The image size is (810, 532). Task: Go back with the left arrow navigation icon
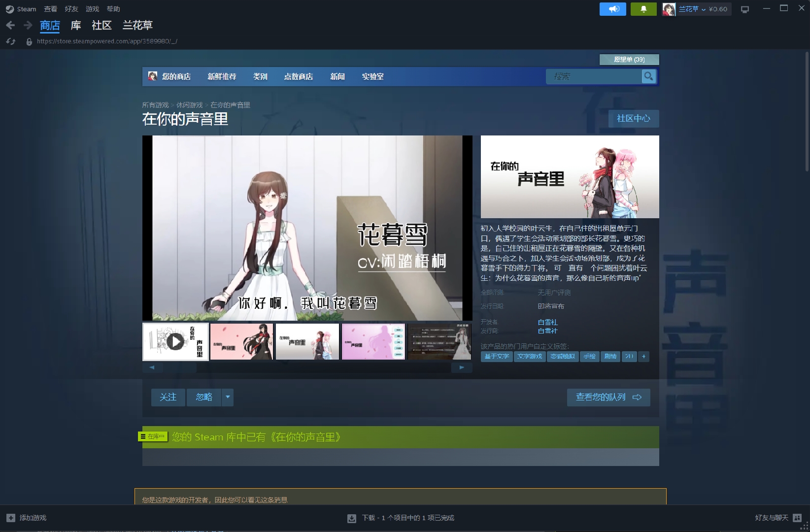[x=10, y=25]
